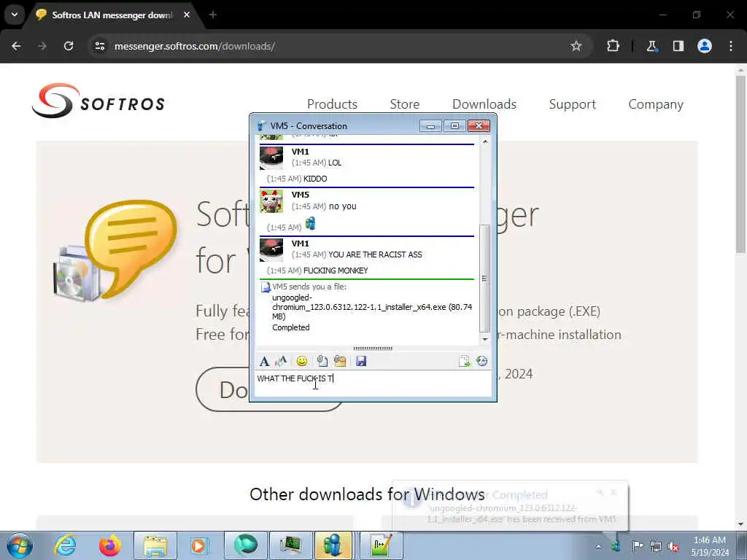This screenshot has height=560, width=747.
Task: Click the Action Center flag tray icon
Action: tap(638, 546)
